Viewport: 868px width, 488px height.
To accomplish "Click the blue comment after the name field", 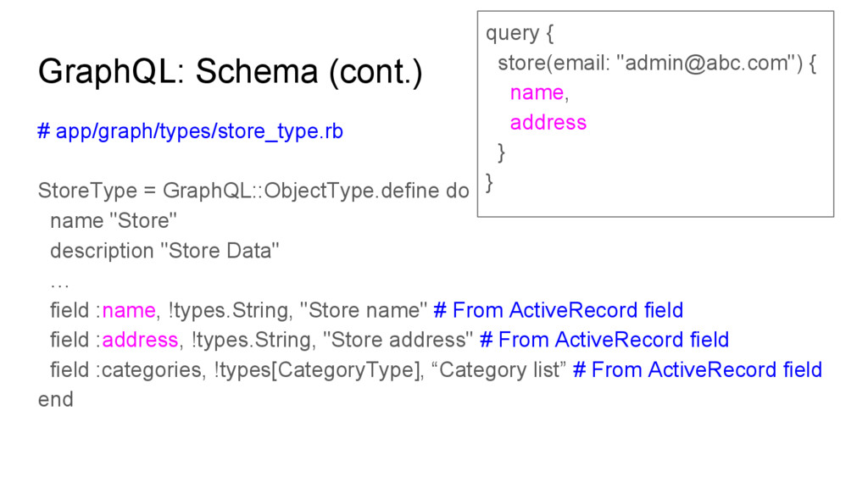I will click(559, 310).
